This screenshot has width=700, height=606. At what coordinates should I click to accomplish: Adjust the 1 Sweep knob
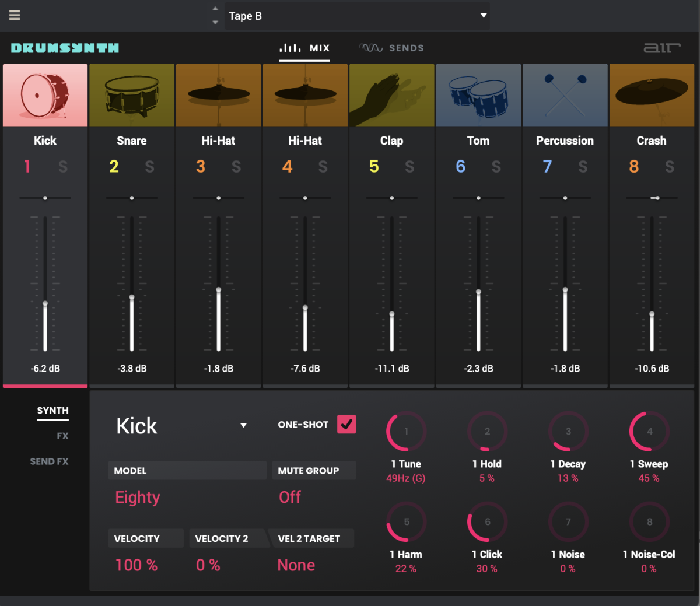pyautogui.click(x=649, y=432)
